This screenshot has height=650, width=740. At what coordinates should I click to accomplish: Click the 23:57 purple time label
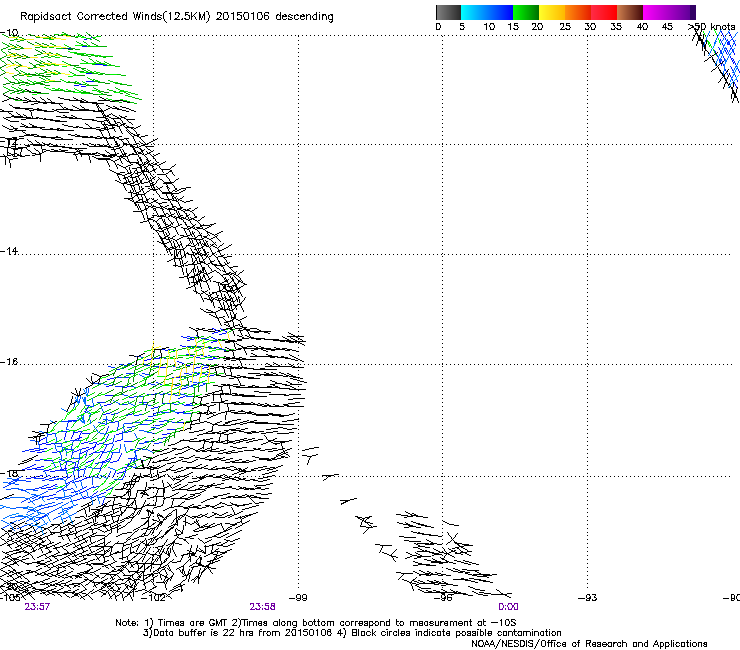[37, 607]
